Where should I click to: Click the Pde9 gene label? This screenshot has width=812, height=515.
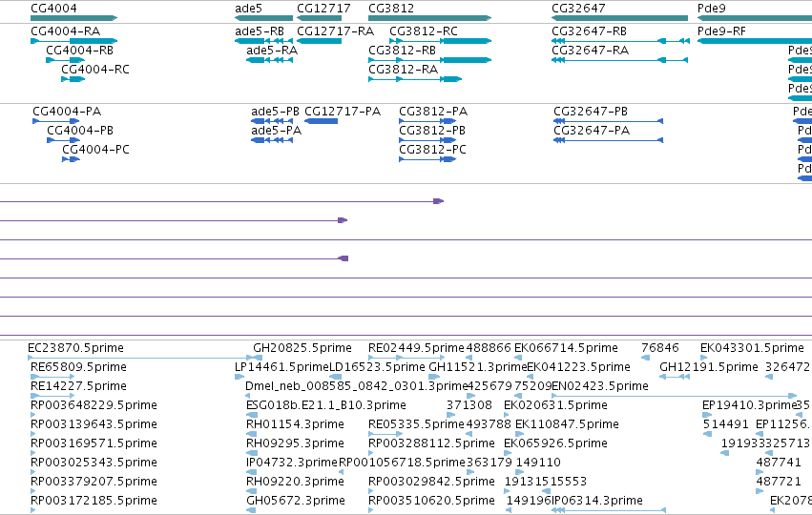[x=712, y=9]
